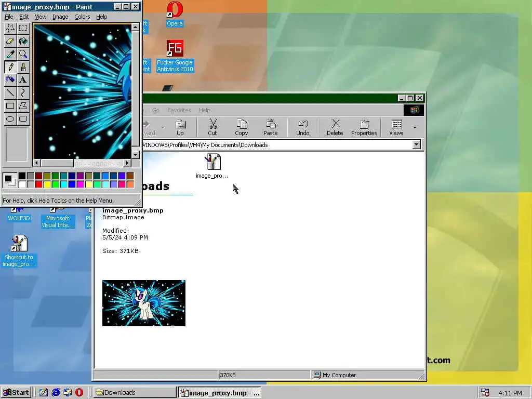Select the rectangular Select tool in Paint
The width and height of the screenshot is (532, 399).
point(23,28)
